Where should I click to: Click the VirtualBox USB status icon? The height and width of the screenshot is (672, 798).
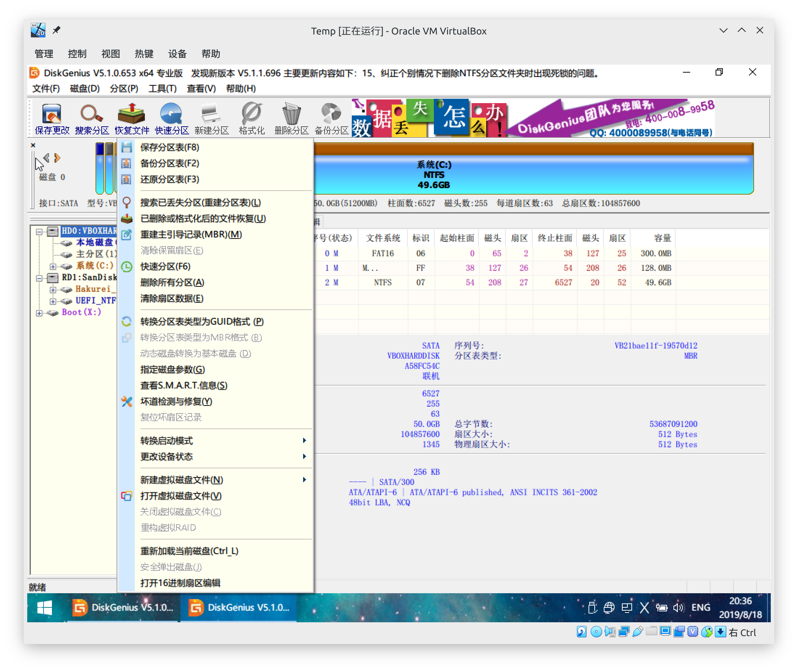tap(637, 632)
